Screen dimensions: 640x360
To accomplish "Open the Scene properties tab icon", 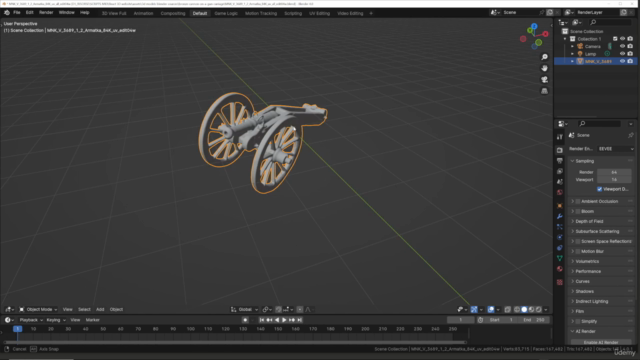I will click(x=560, y=182).
